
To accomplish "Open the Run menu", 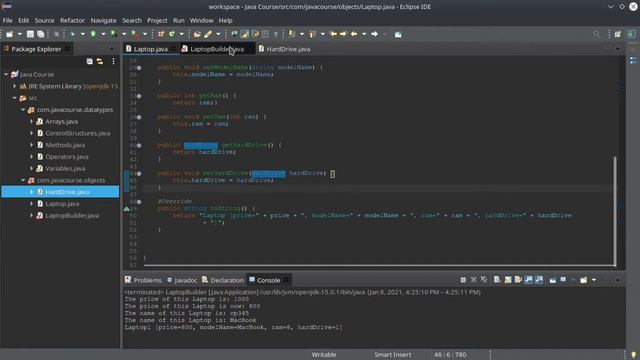I will (178, 20).
